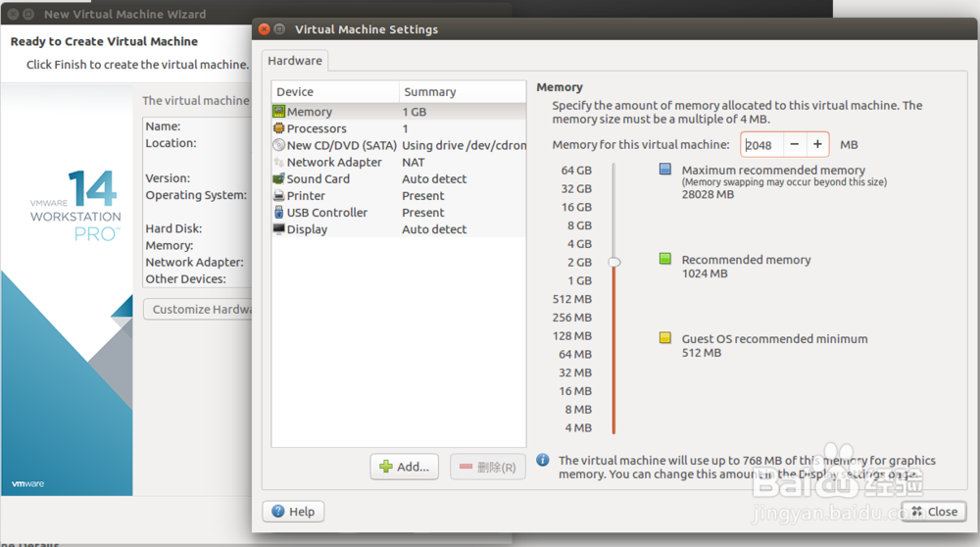The width and height of the screenshot is (980, 547).
Task: Decrease memory with the minus button
Action: (795, 144)
